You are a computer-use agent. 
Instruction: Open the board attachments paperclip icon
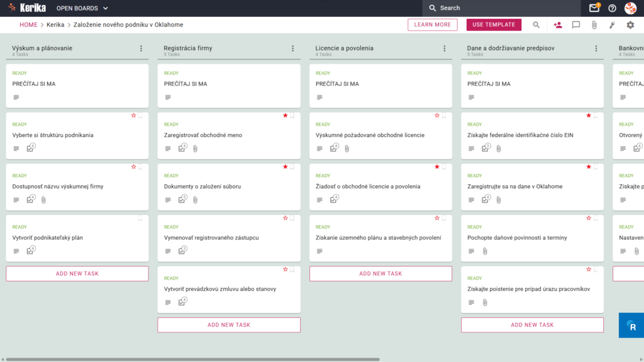point(594,25)
